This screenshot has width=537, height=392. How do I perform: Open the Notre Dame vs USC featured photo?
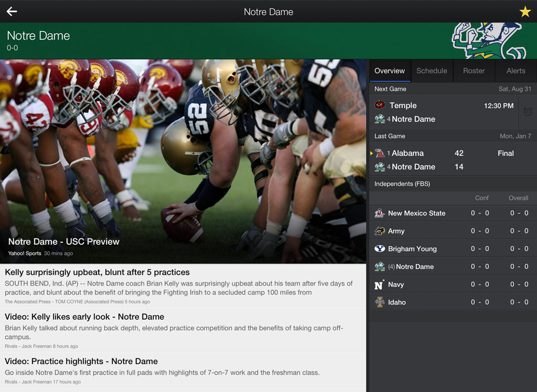click(183, 161)
